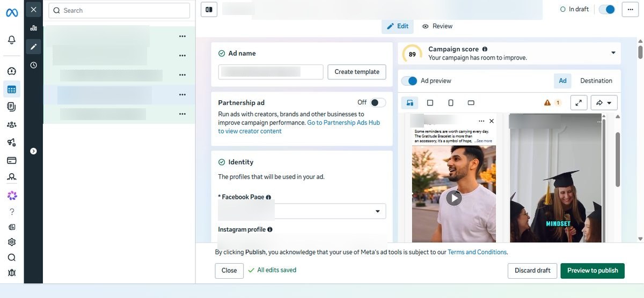Click info icon beside Campaign score

(485, 49)
